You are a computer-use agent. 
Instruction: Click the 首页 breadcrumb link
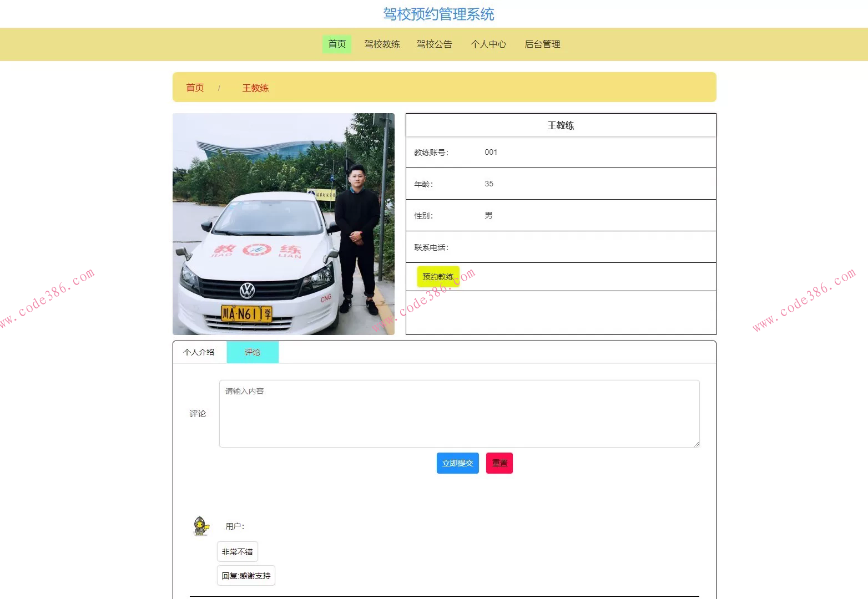[195, 87]
